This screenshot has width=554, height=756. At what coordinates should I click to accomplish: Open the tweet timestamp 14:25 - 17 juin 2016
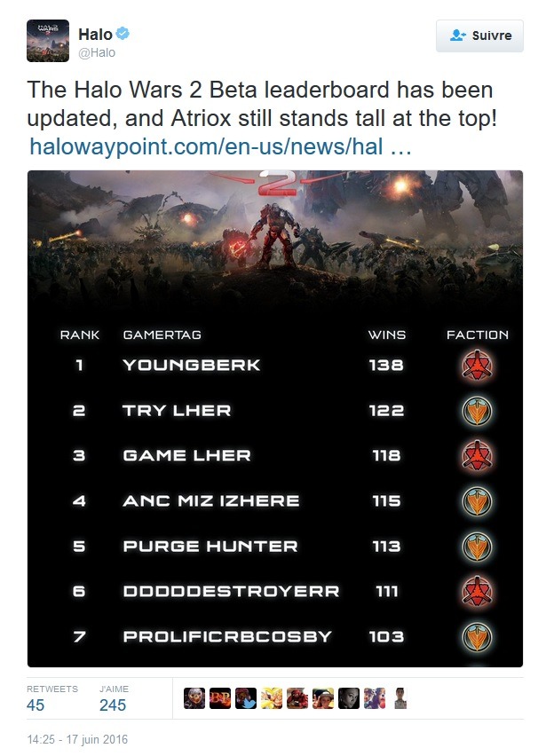(x=77, y=738)
